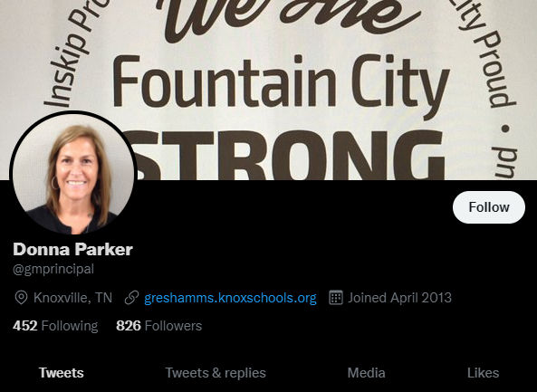Follow Donna Parker's account
This screenshot has width=537, height=392.
[489, 207]
